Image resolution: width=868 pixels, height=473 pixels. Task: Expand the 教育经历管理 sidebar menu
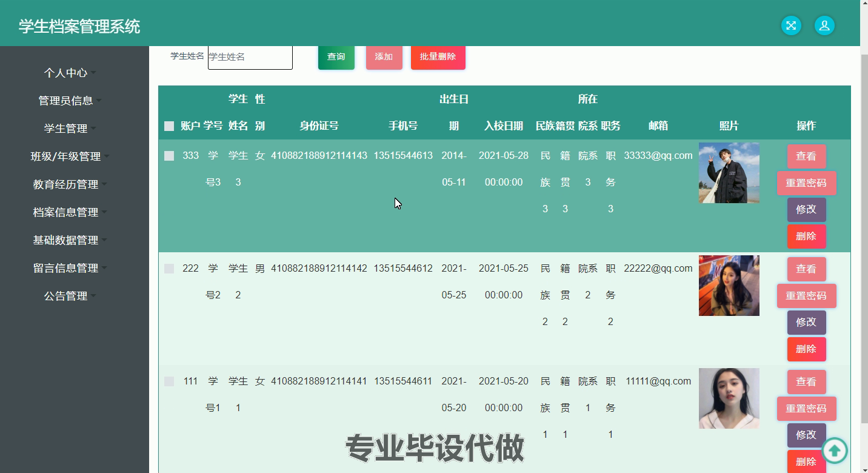point(70,184)
